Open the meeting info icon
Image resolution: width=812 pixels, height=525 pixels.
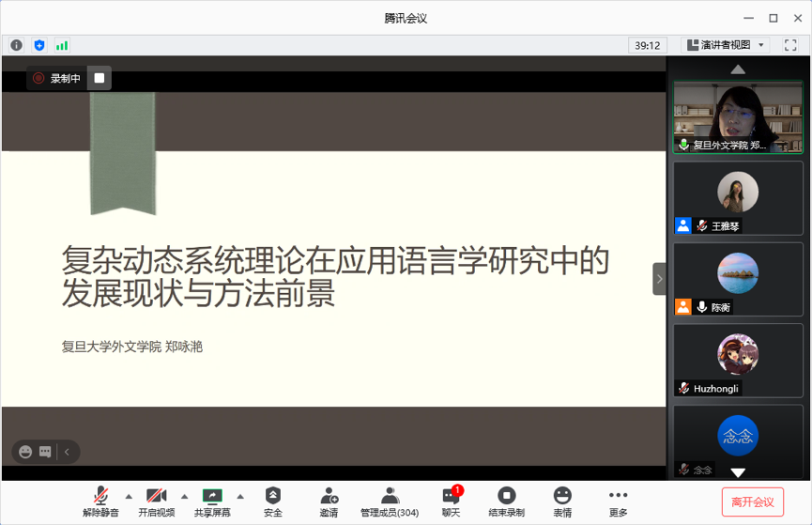click(16, 45)
